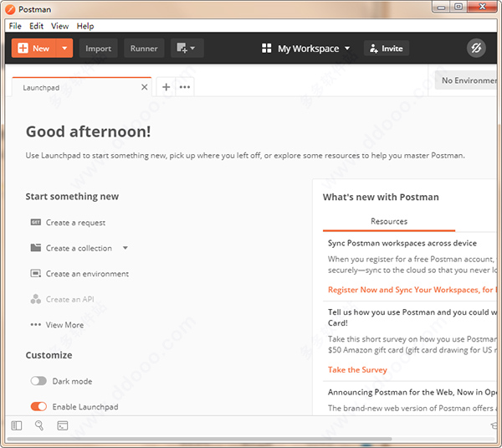Enable the Dark mode switch

(38, 381)
